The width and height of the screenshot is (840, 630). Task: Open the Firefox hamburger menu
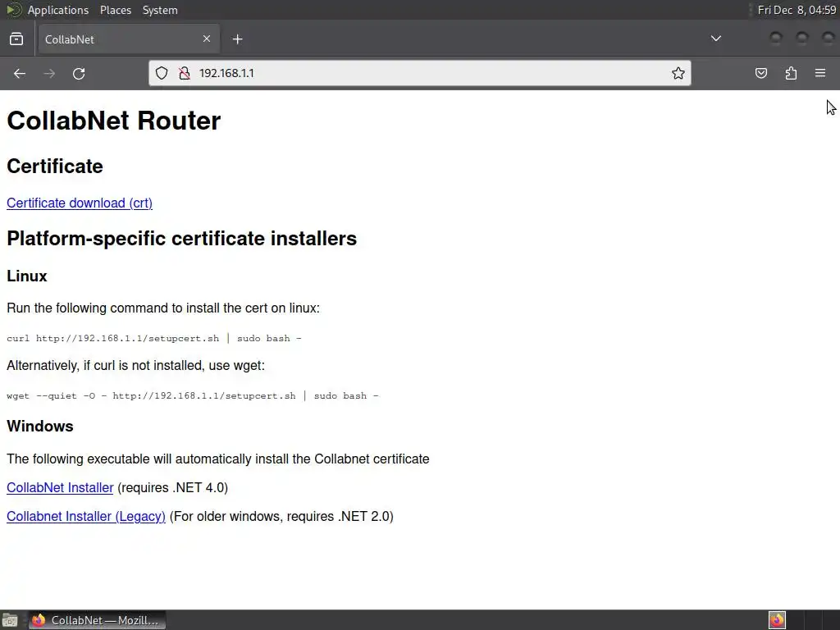[x=820, y=73]
